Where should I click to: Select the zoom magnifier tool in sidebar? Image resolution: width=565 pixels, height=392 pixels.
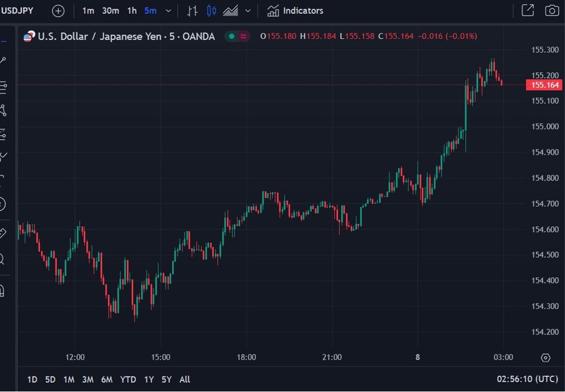point(2,258)
